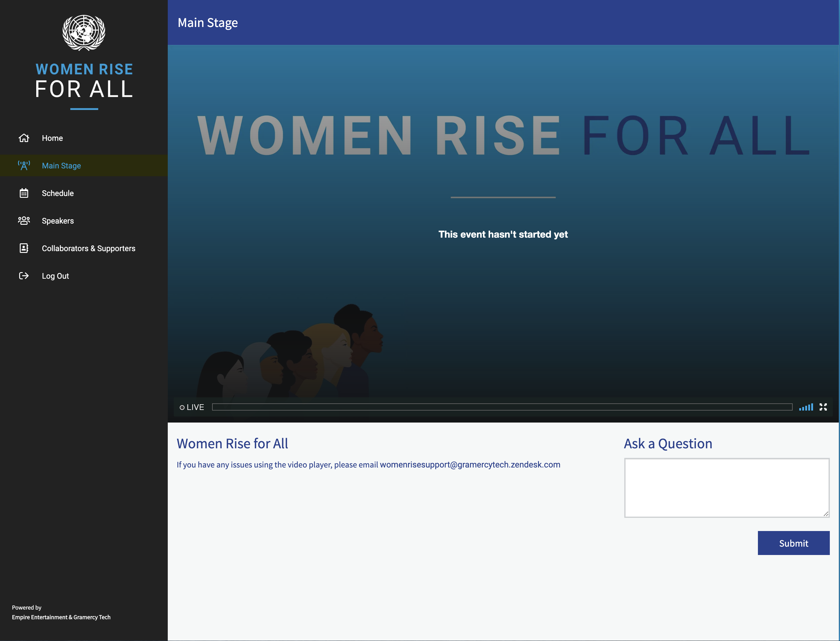Open the Home menu item
Screen dimensions: 840x641
(52, 138)
